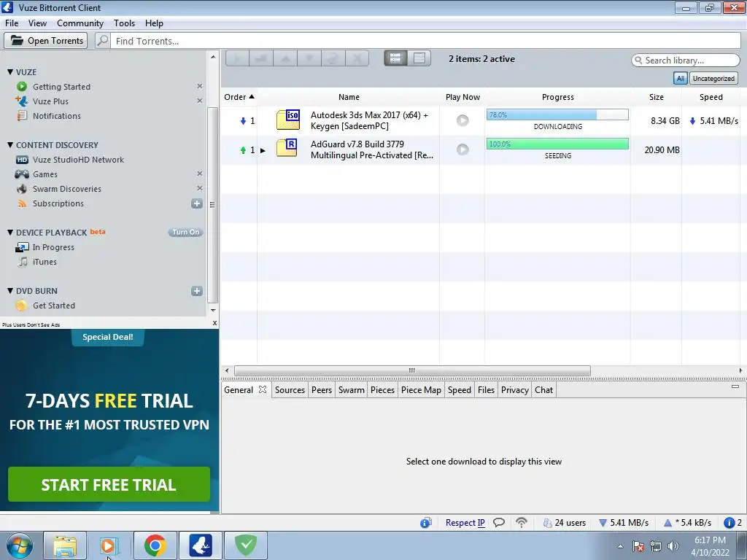Switch to the Piece Map tab
This screenshot has width=747, height=560.
[421, 389]
